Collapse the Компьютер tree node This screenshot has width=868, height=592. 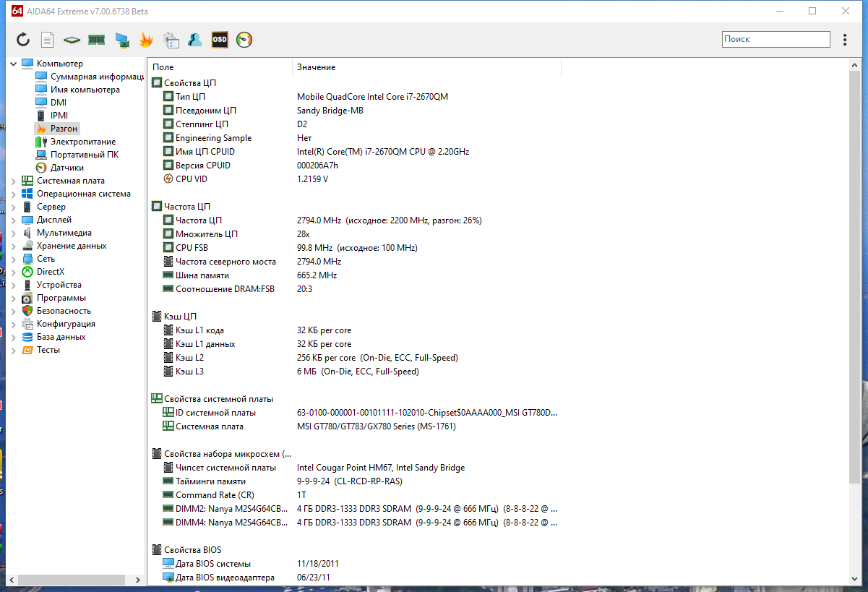click(13, 64)
